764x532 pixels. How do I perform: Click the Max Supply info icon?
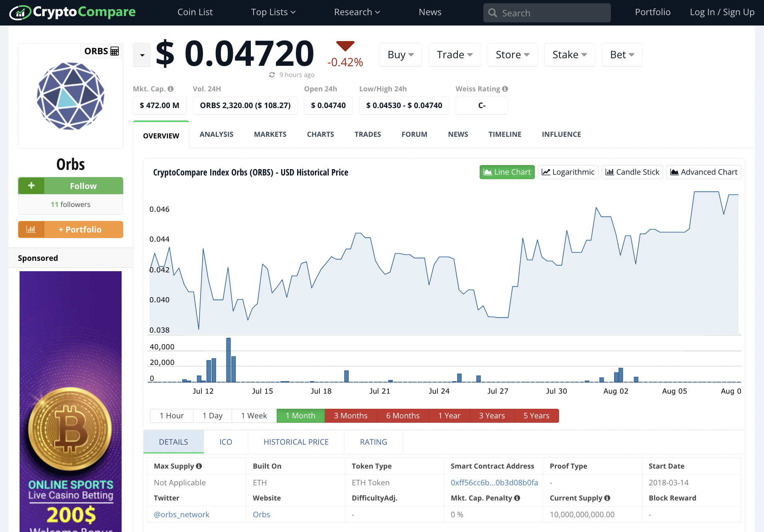199,466
